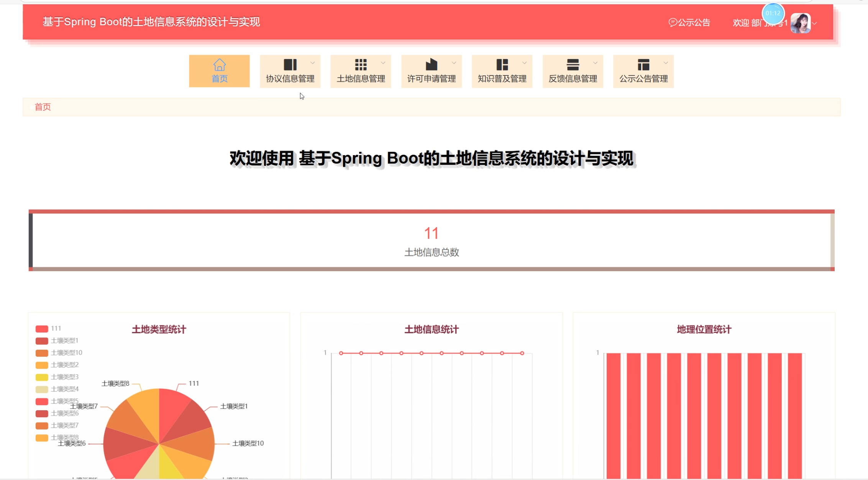Toggle the 土壤类型5 legend entry
Viewport: 868px width, 480px height.
[x=57, y=401]
